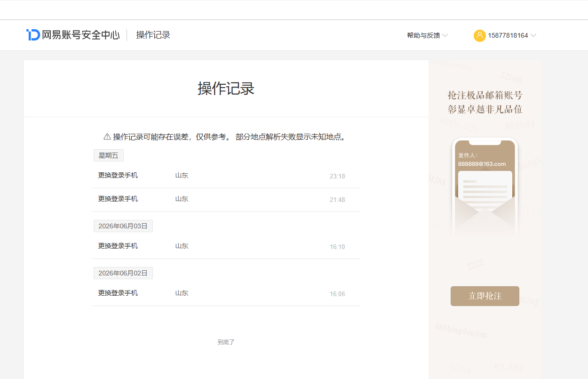
Task: Expand the 帮助与反馈 dropdown
Action: click(427, 35)
